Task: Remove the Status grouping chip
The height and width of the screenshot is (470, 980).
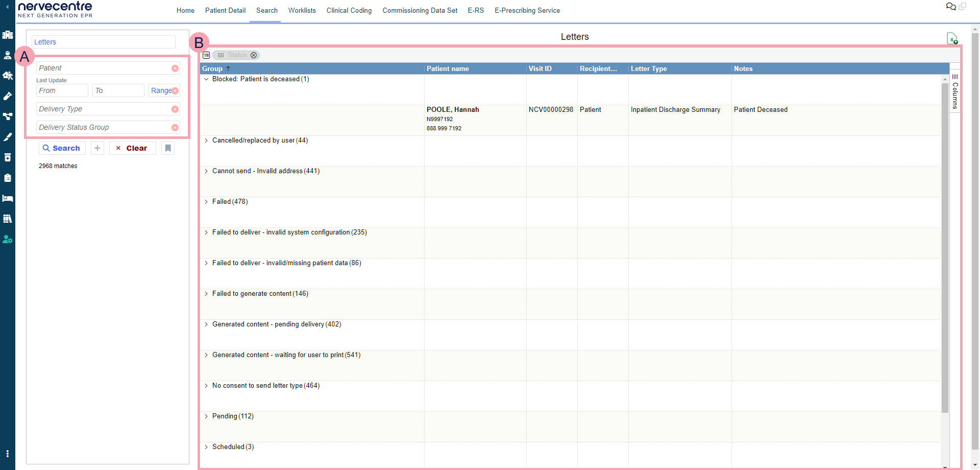Action: click(254, 55)
